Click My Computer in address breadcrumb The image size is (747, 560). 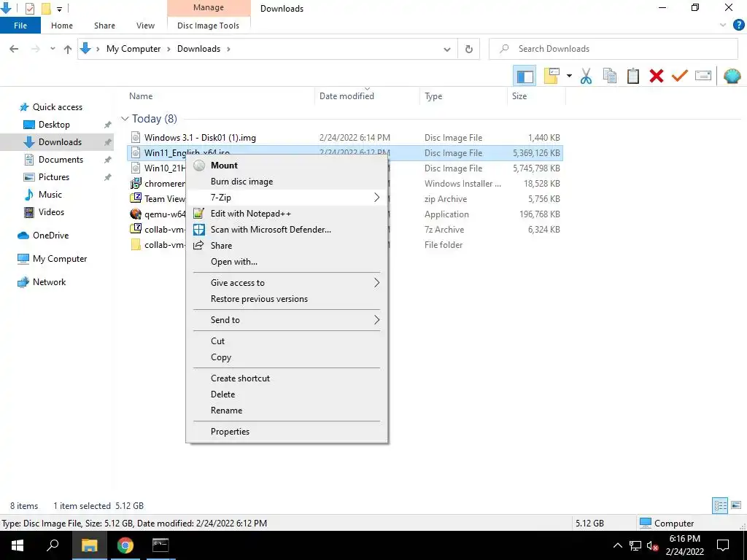point(133,49)
